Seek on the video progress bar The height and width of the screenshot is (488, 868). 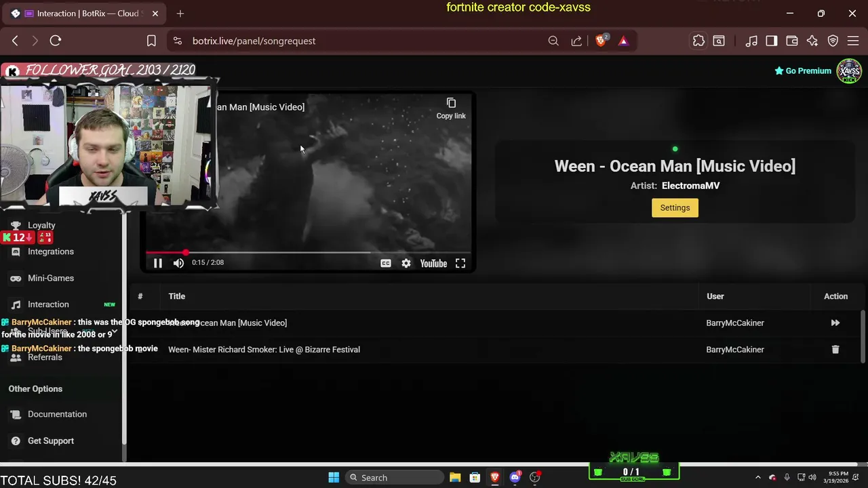[x=308, y=252]
